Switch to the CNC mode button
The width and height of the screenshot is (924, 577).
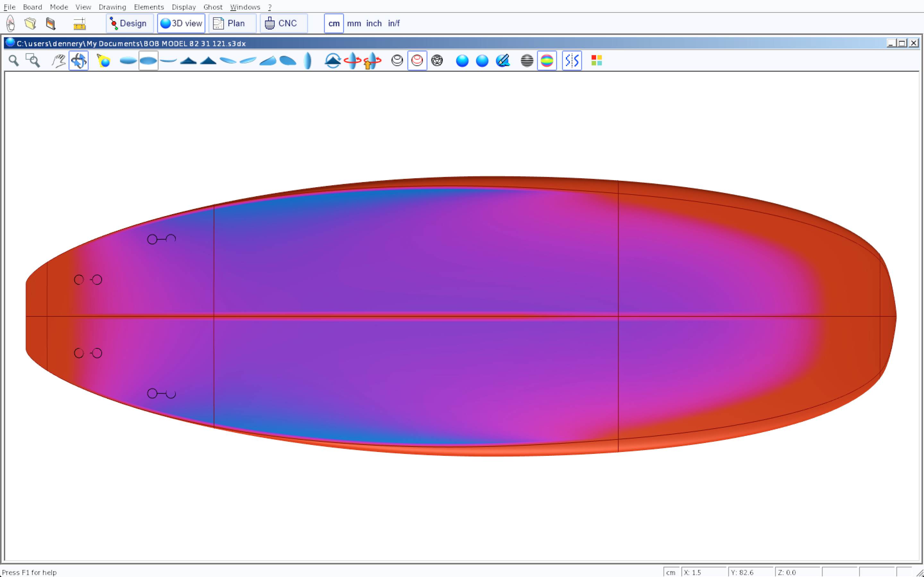pos(283,23)
